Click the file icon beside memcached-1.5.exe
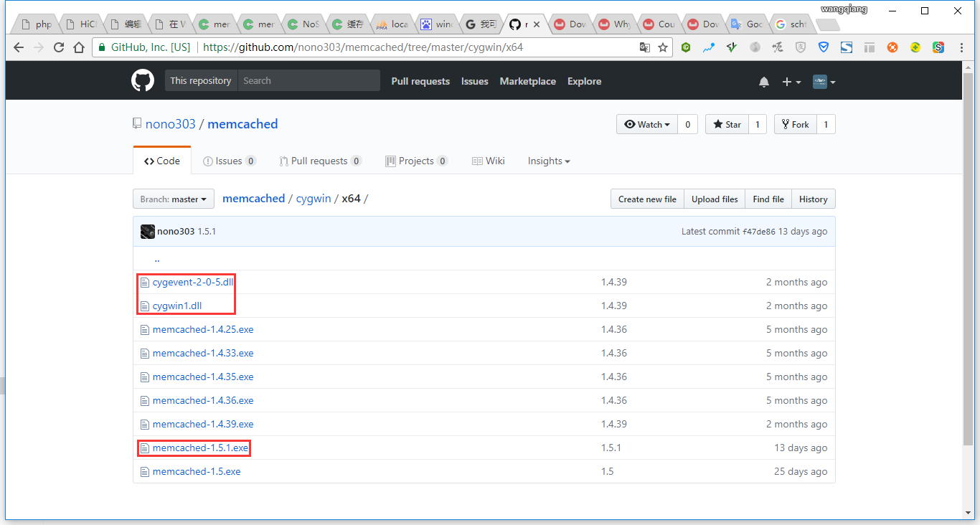980x525 pixels. [x=144, y=472]
